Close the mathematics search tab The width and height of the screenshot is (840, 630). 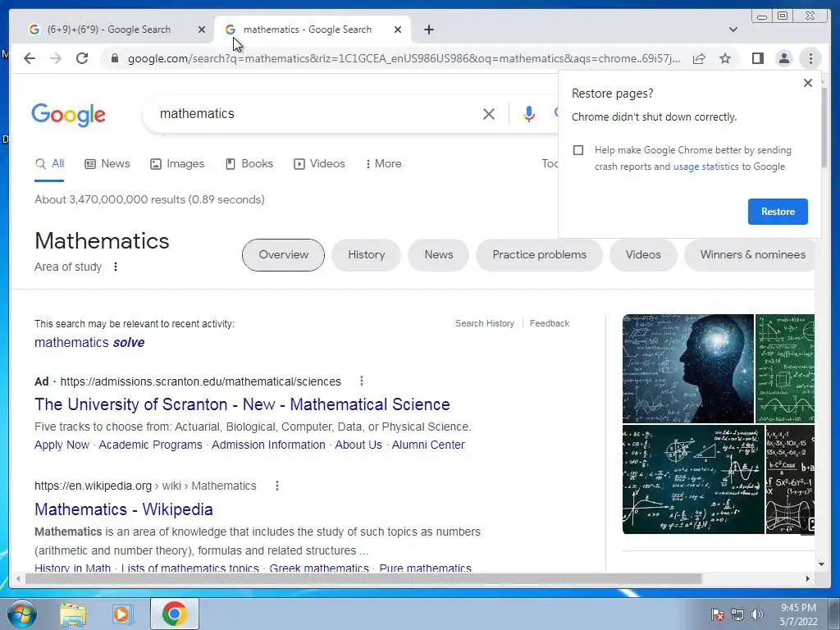pyautogui.click(x=398, y=30)
